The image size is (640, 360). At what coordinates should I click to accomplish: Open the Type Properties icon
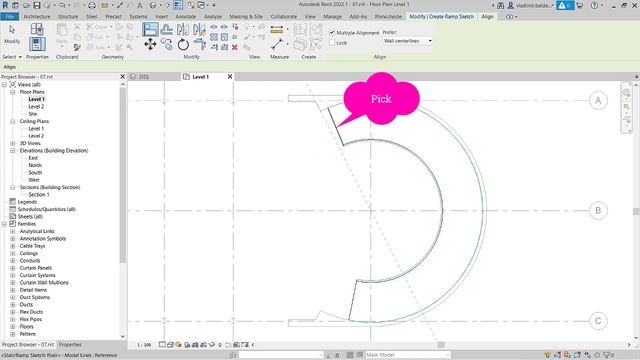click(x=37, y=29)
